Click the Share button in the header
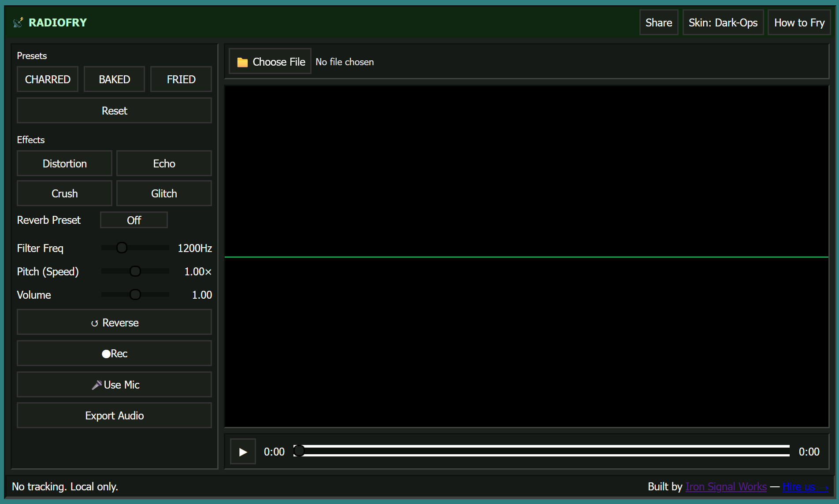 658,22
